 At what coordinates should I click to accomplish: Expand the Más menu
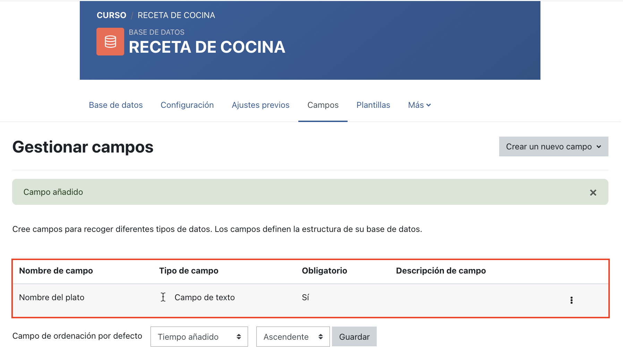pos(419,105)
